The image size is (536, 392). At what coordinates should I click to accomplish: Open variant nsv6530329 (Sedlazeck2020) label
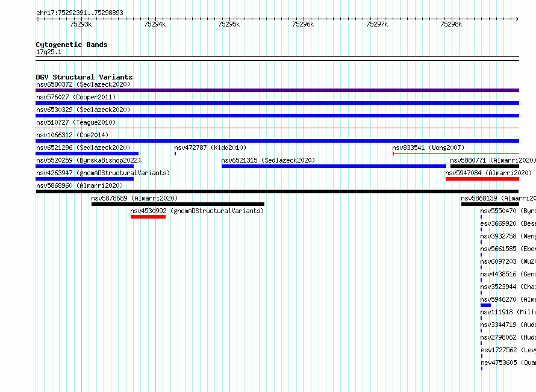pyautogui.click(x=83, y=110)
